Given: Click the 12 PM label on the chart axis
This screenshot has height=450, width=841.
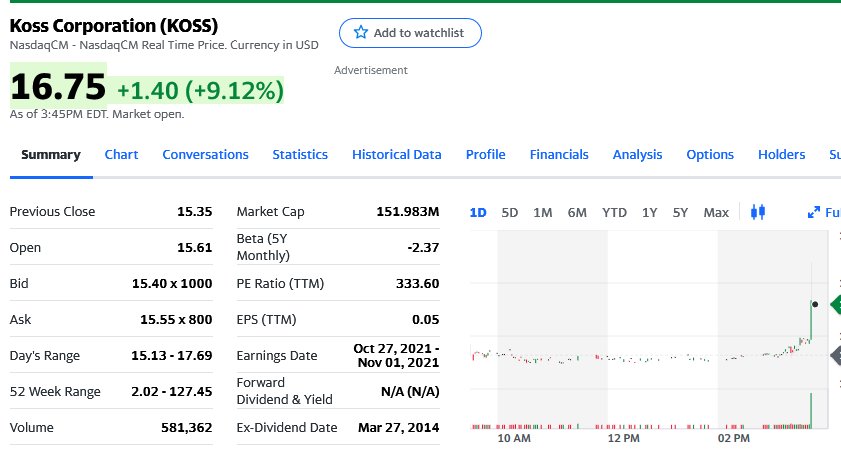Looking at the screenshot, I should 624,438.
